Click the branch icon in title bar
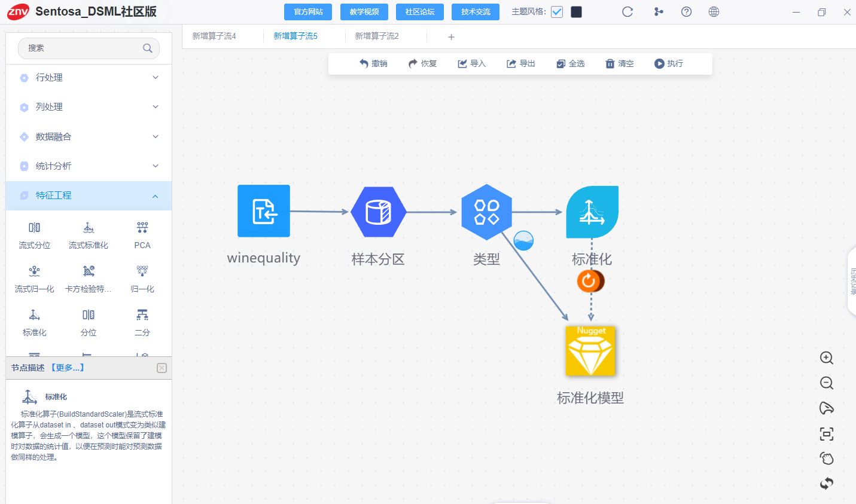This screenshot has width=856, height=504. pos(659,12)
